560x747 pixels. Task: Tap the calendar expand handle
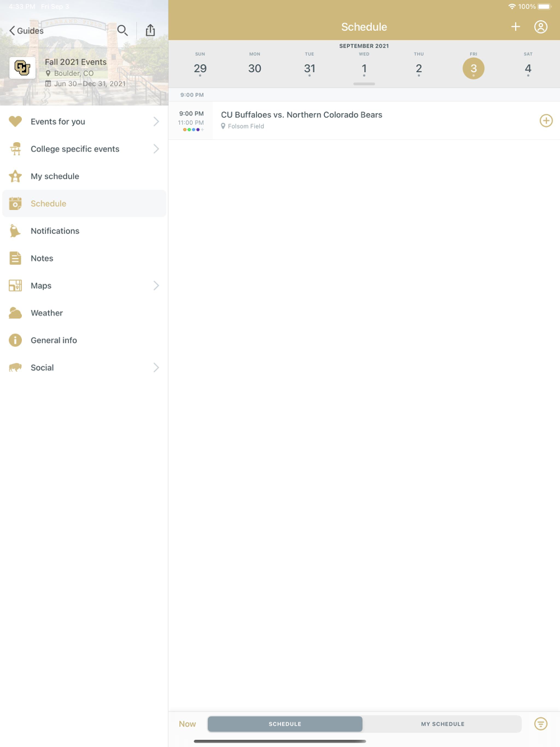[364, 84]
